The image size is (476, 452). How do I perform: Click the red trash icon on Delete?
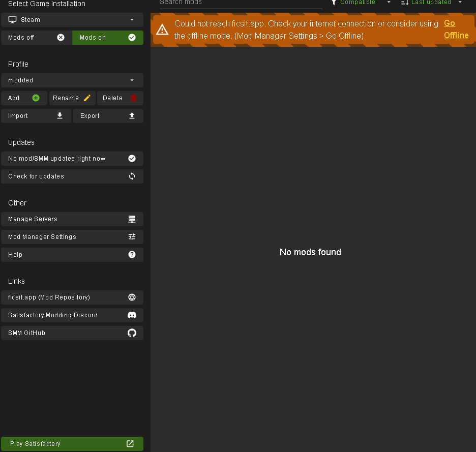pyautogui.click(x=133, y=98)
